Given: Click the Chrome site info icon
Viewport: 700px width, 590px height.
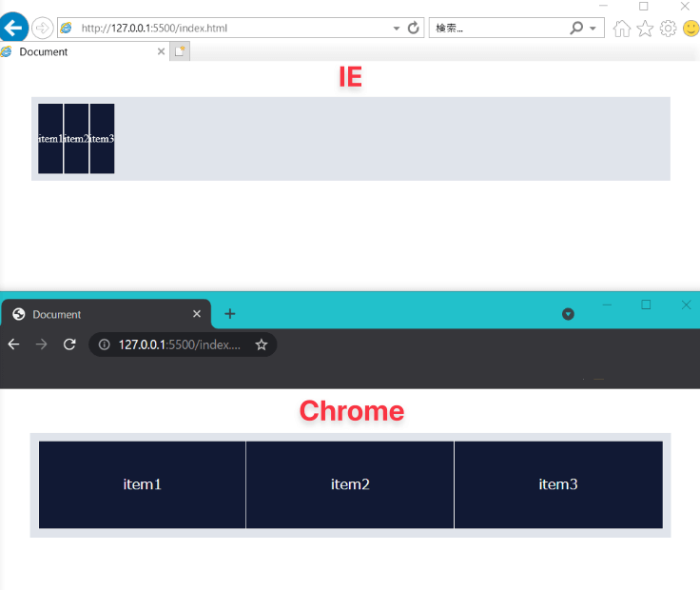Looking at the screenshot, I should pos(104,344).
